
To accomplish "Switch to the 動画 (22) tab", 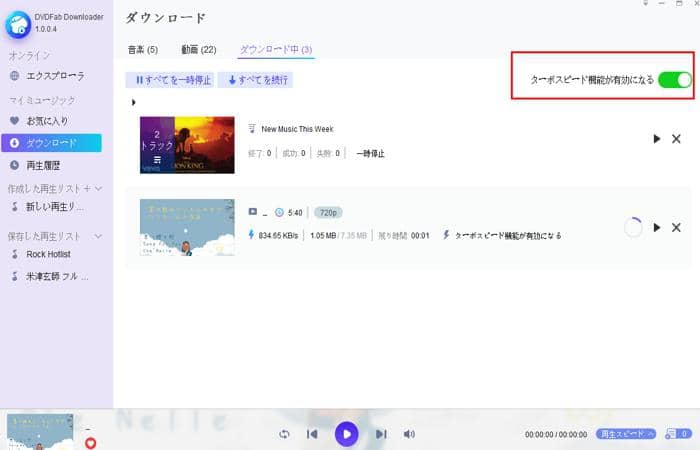I will [198, 49].
